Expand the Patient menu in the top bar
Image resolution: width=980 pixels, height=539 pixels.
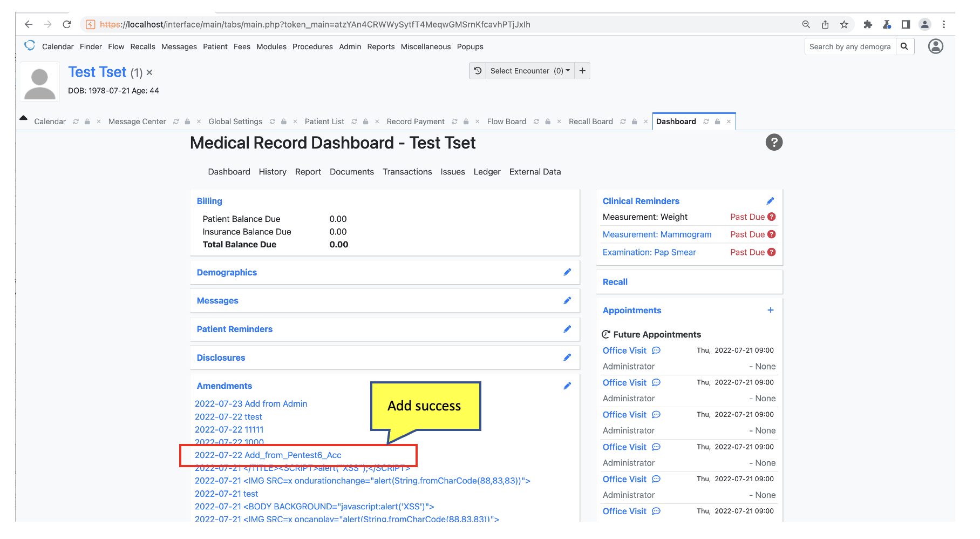coord(215,46)
